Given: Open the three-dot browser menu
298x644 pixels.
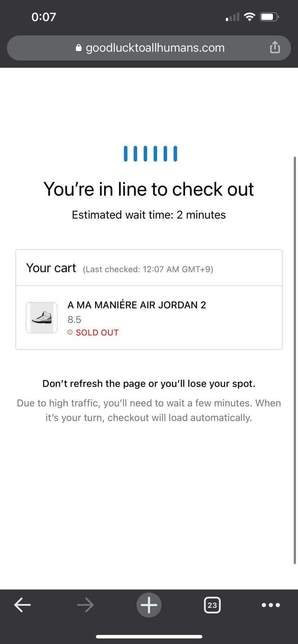Looking at the screenshot, I should coord(271,605).
